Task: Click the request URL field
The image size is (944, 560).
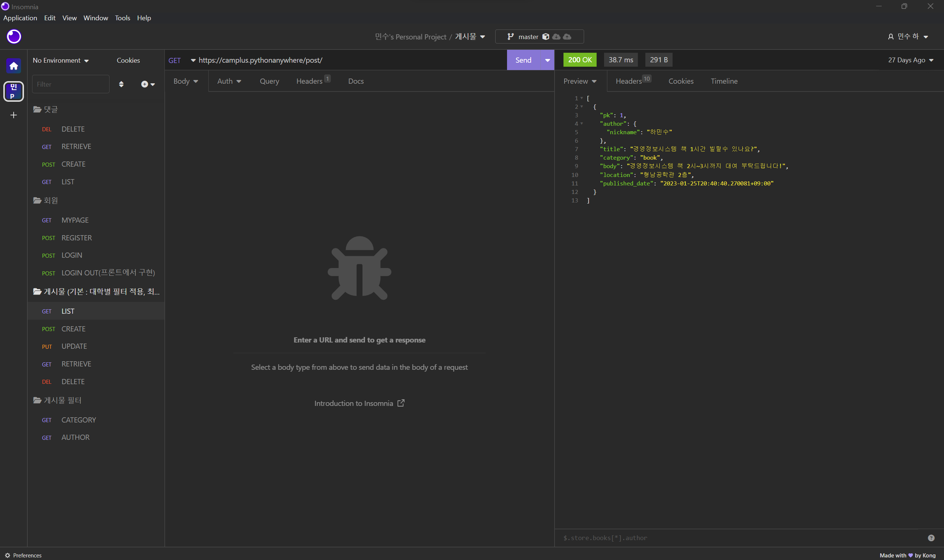Action: click(350, 60)
